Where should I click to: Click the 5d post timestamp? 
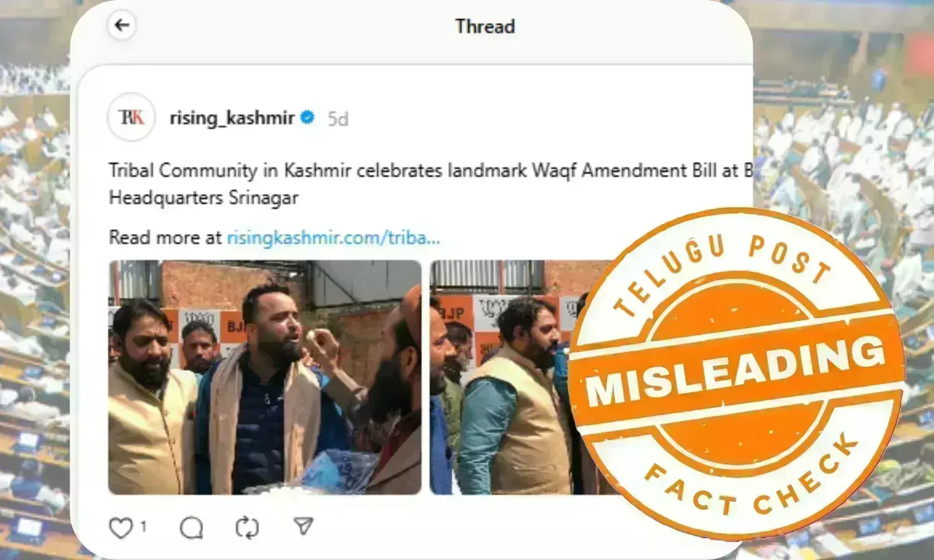pyautogui.click(x=338, y=118)
